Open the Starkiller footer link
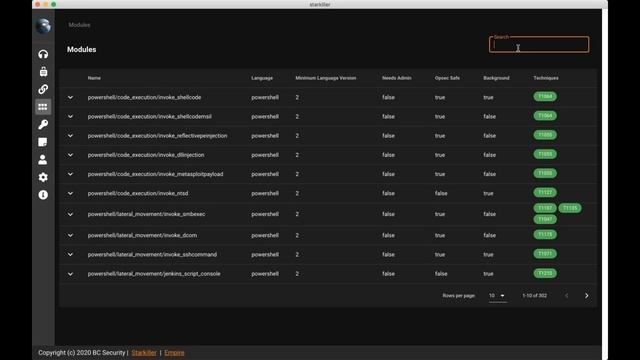The image size is (640, 360). (x=144, y=353)
